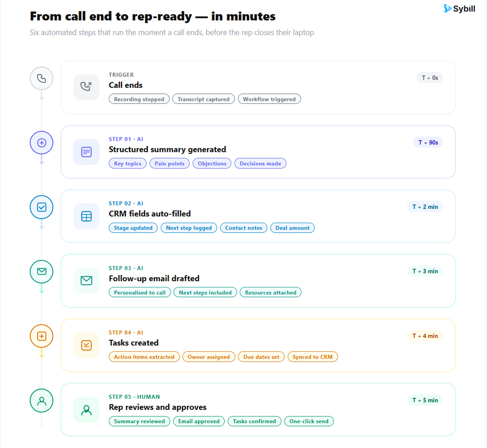
Task: Click the CRM table icon in Step 02
Action: tap(86, 216)
